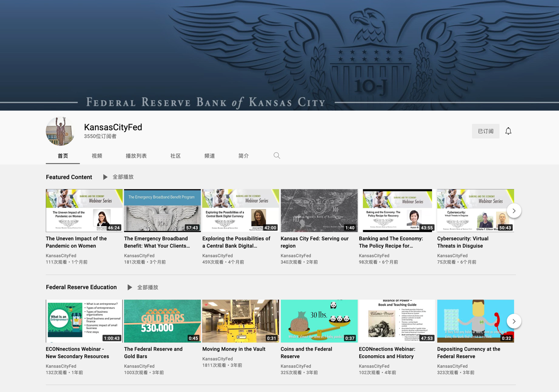Open the Featured Content section heading

tap(69, 177)
